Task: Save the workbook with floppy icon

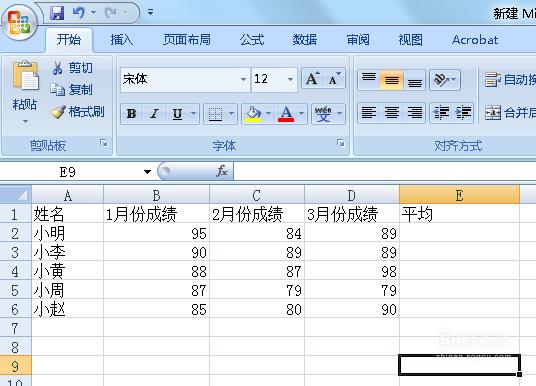Action: [57, 13]
